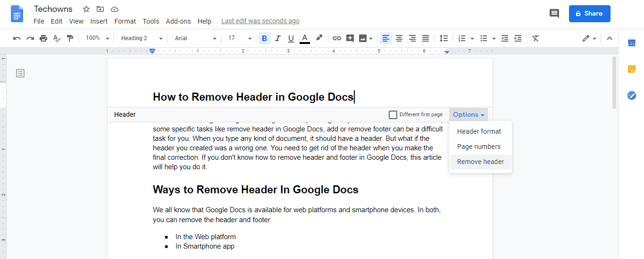644x259 pixels.
Task: Open the Tools menu
Action: click(x=151, y=21)
